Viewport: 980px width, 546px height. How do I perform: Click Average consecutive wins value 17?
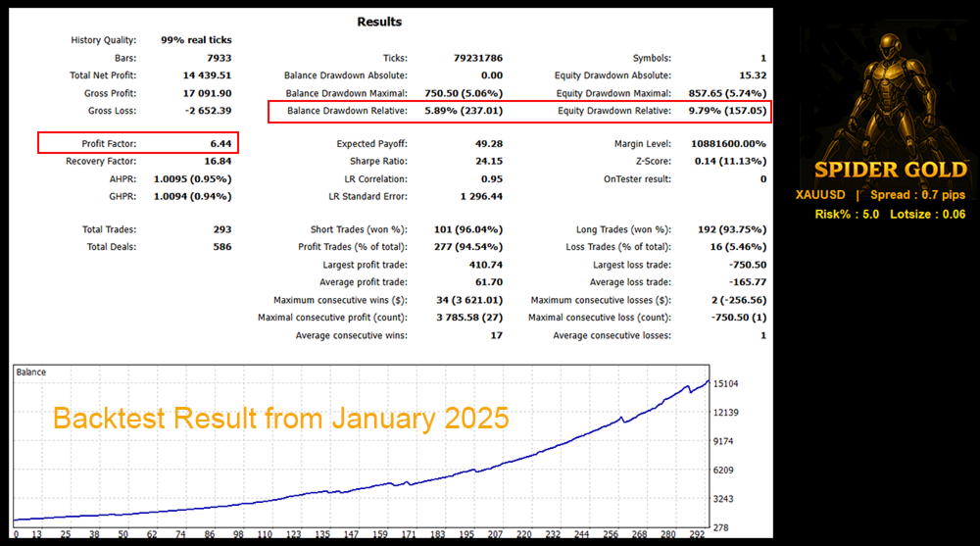tap(496, 336)
